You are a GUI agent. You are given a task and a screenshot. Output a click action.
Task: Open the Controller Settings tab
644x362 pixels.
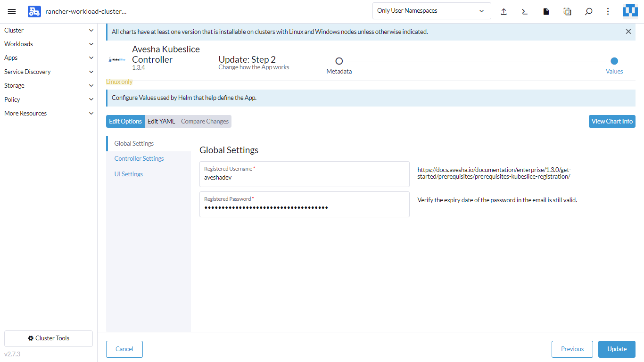pos(149,158)
